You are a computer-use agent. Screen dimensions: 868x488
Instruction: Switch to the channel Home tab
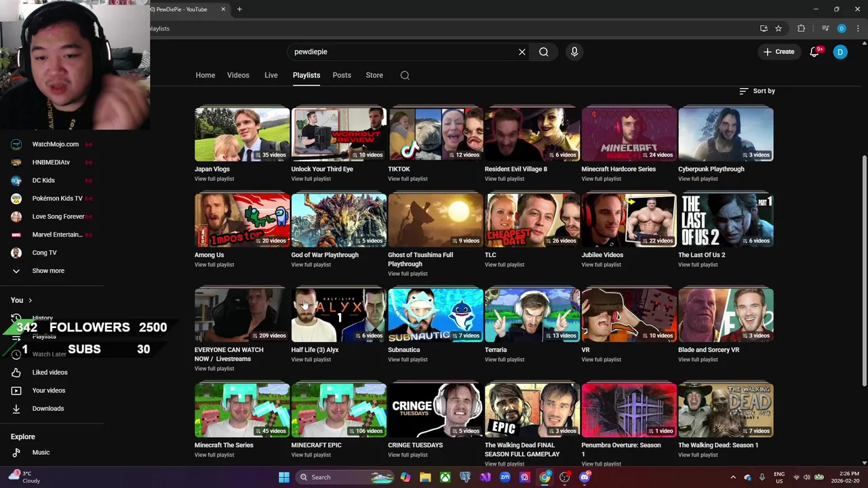click(x=205, y=75)
